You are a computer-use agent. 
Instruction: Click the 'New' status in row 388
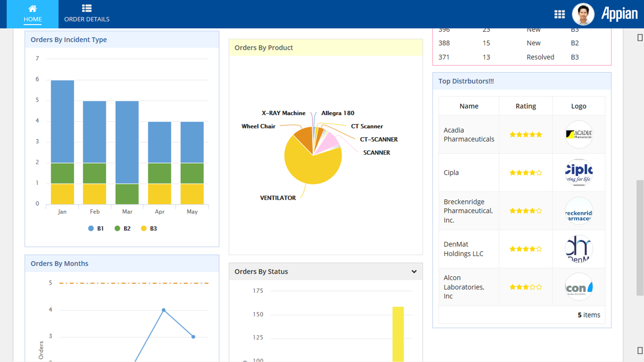click(533, 43)
